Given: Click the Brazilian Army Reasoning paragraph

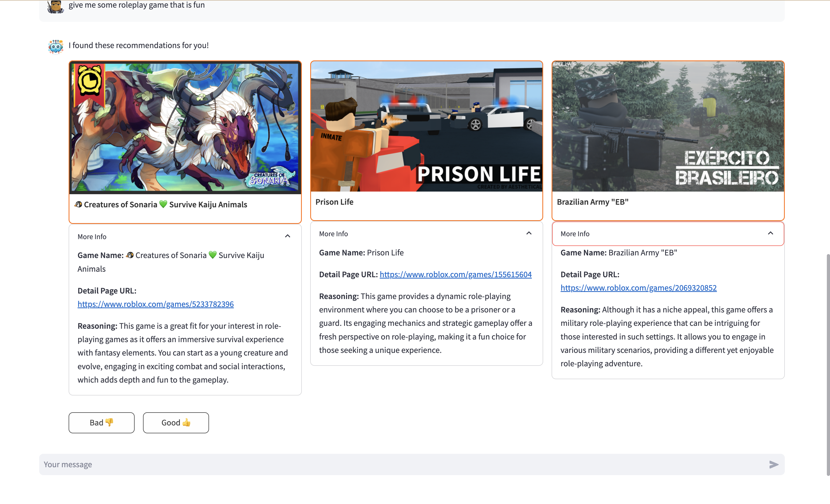Looking at the screenshot, I should pyautogui.click(x=667, y=337).
